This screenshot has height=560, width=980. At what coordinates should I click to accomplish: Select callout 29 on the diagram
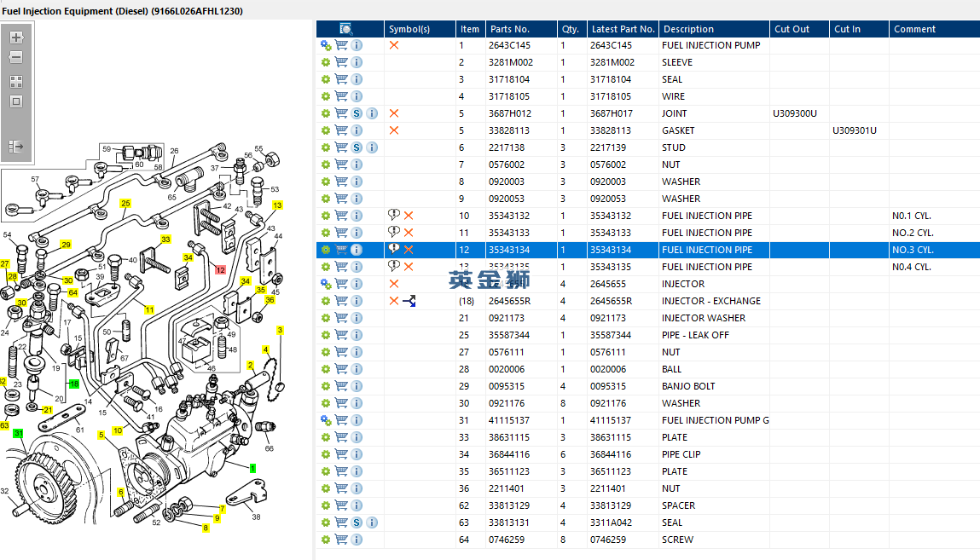click(x=66, y=245)
